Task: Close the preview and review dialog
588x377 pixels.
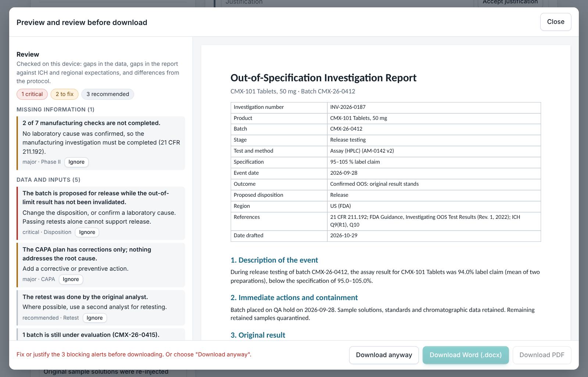Action: pyautogui.click(x=556, y=22)
